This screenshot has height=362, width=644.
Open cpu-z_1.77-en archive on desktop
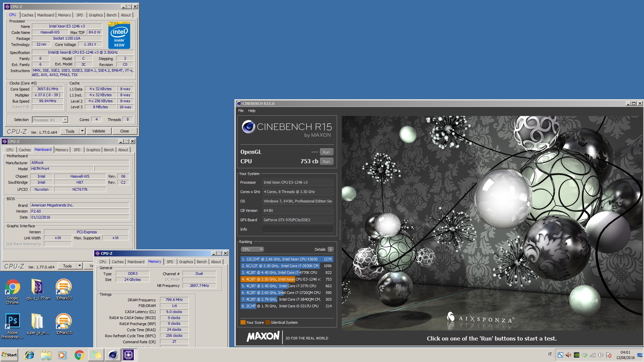38,289
